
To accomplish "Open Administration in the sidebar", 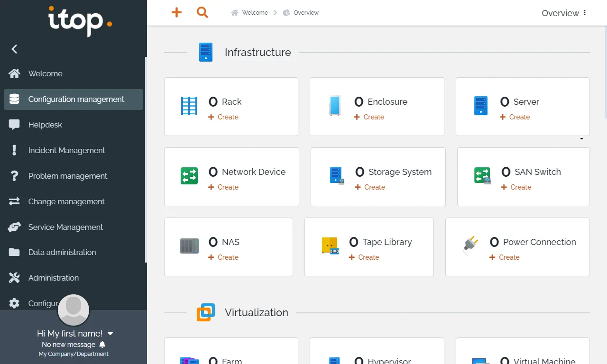I will tap(74, 278).
